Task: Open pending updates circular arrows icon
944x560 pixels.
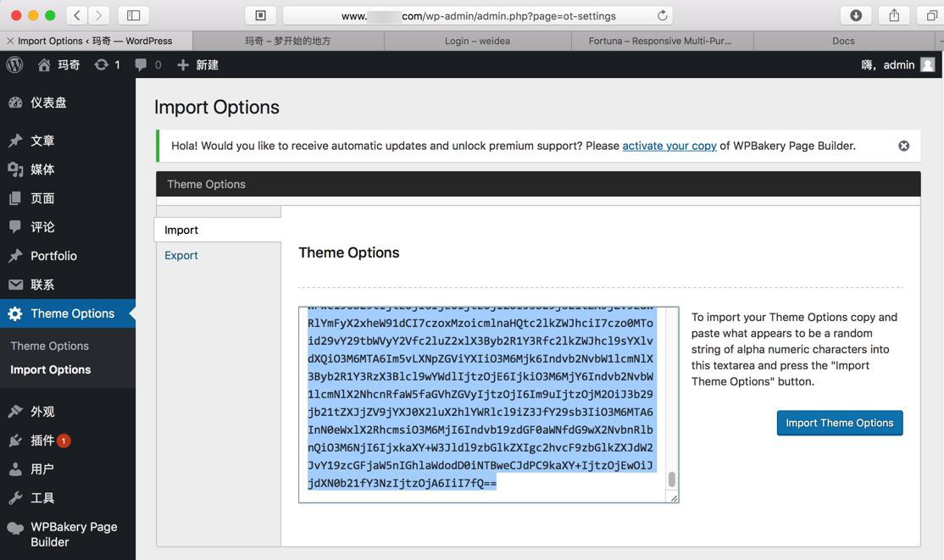Action: point(101,64)
